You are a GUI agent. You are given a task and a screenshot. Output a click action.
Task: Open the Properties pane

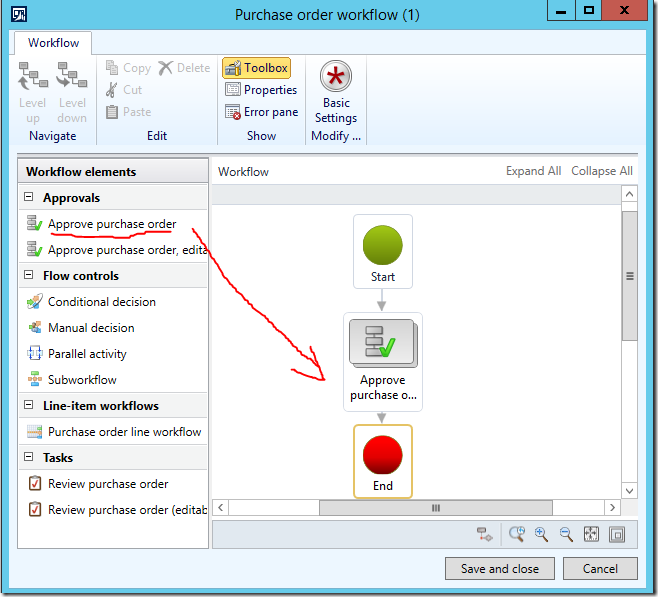click(x=261, y=90)
